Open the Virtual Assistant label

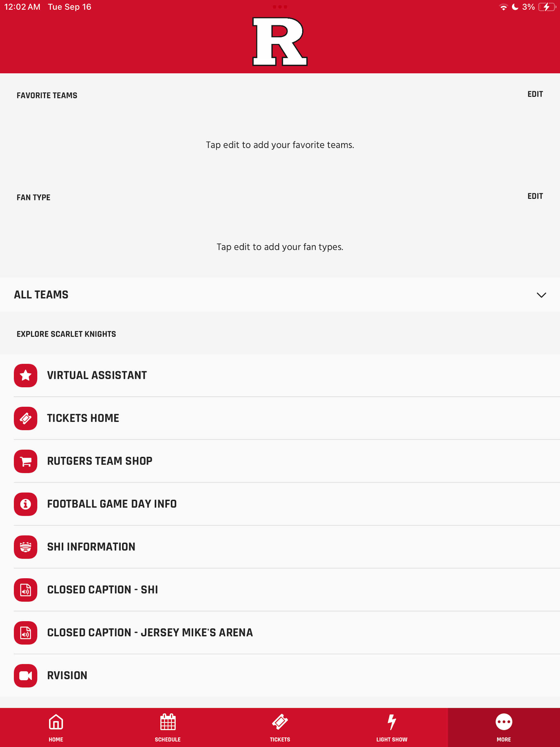(x=97, y=375)
